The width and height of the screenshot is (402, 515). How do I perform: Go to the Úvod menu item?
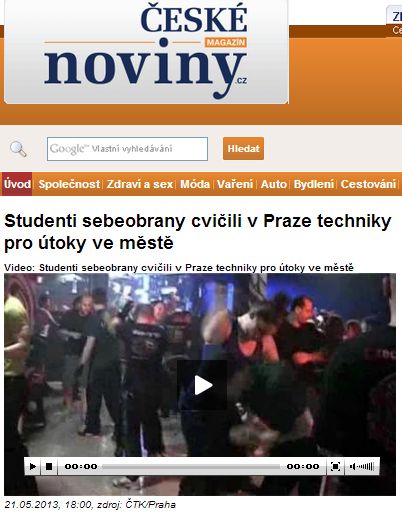click(17, 184)
